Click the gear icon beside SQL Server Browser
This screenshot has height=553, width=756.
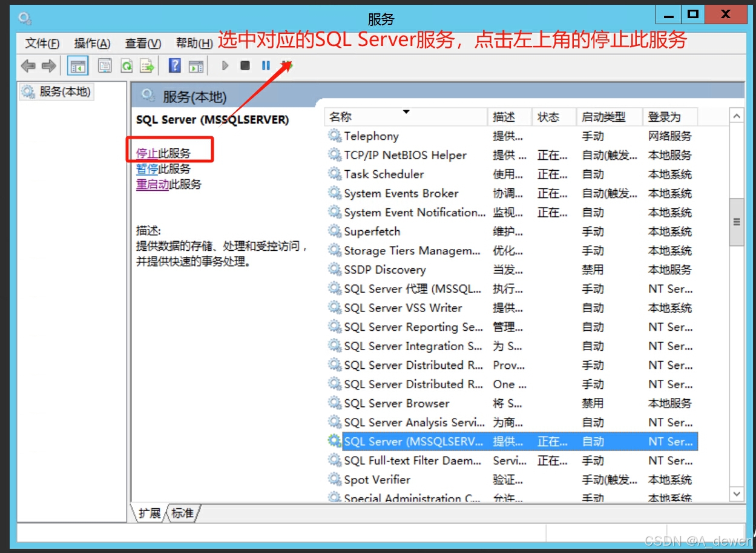pos(335,403)
